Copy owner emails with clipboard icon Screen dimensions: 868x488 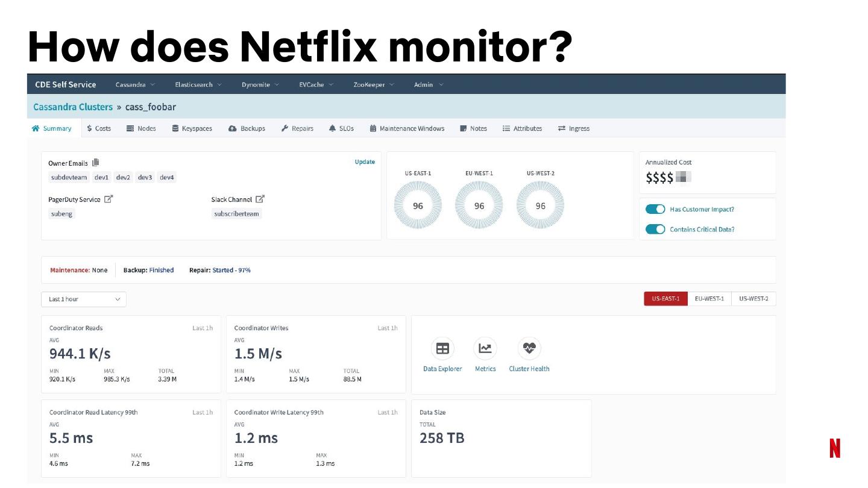click(96, 163)
